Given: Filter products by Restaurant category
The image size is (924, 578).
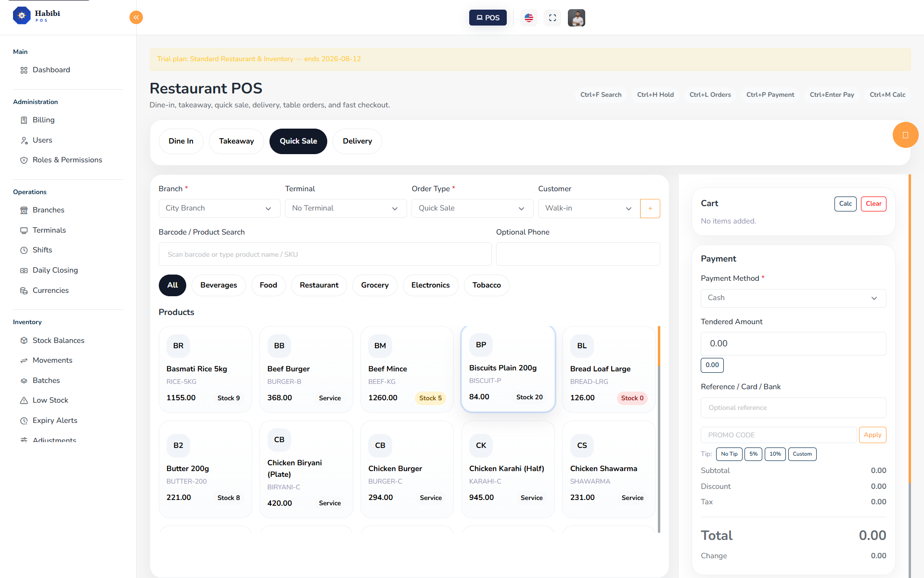Looking at the screenshot, I should 319,285.
